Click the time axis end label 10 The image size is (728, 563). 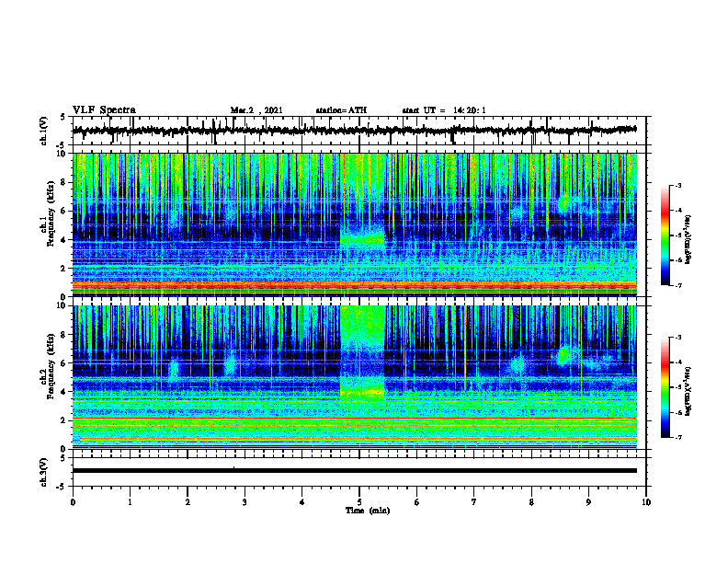(x=646, y=502)
